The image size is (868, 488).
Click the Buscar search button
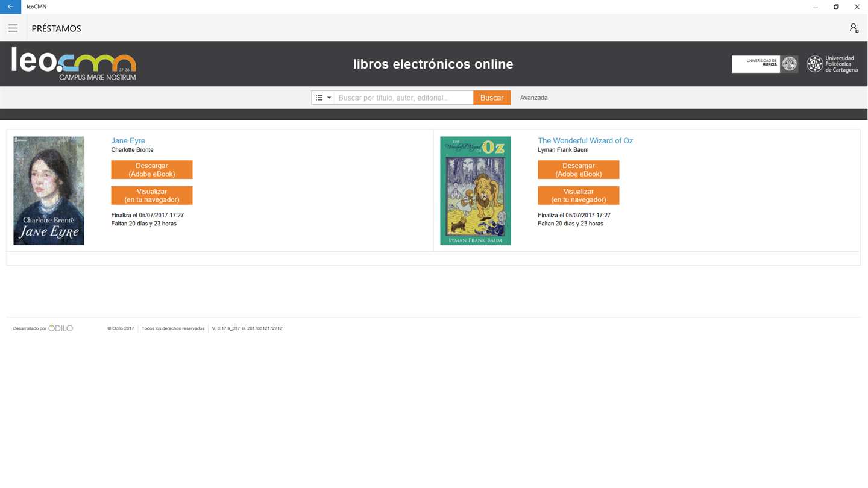coord(492,98)
